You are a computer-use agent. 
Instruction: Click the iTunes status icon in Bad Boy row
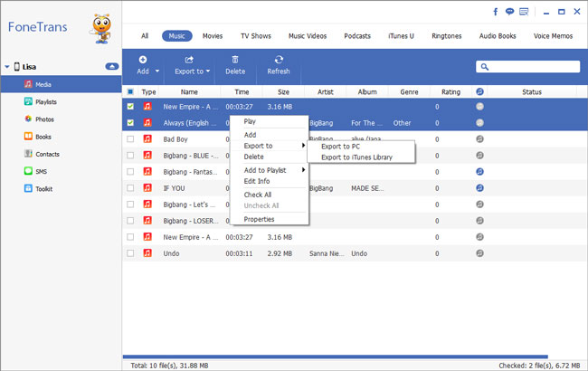click(x=479, y=138)
